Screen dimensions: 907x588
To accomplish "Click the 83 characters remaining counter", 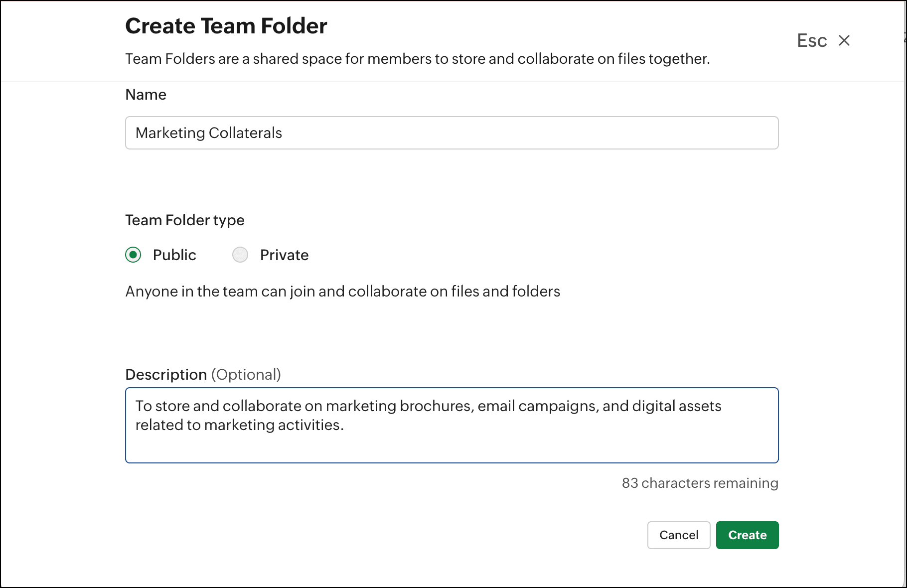I will [x=699, y=483].
